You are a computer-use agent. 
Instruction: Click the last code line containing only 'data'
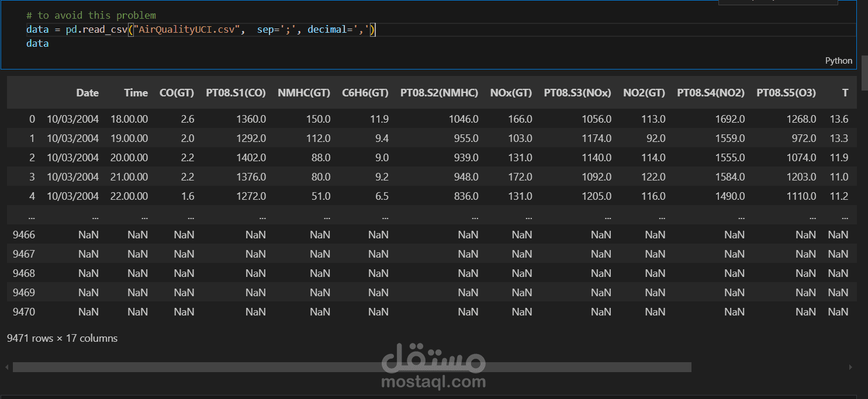37,43
